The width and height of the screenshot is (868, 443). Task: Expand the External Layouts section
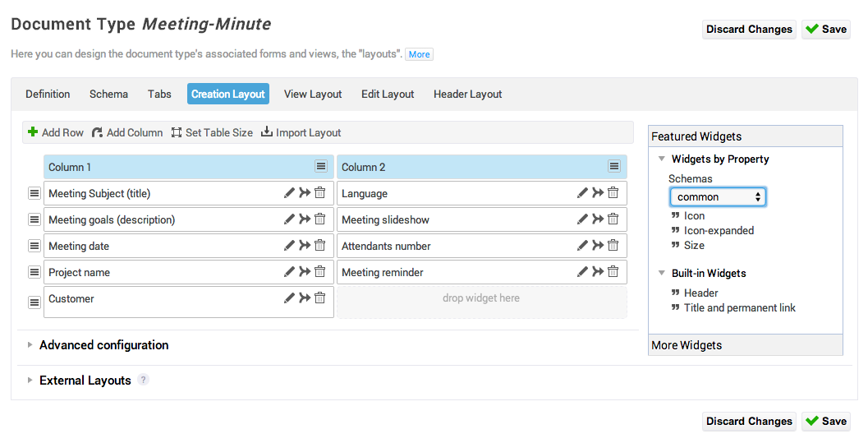(x=85, y=381)
